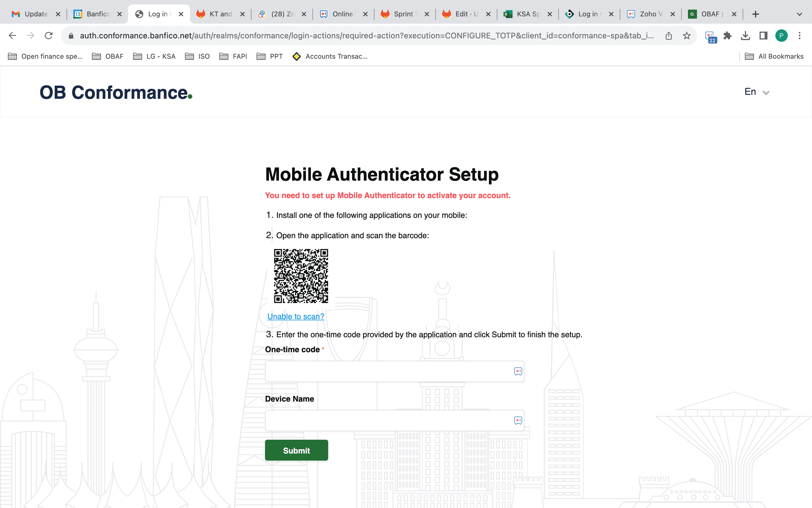Open the All Bookmarks folder

774,56
